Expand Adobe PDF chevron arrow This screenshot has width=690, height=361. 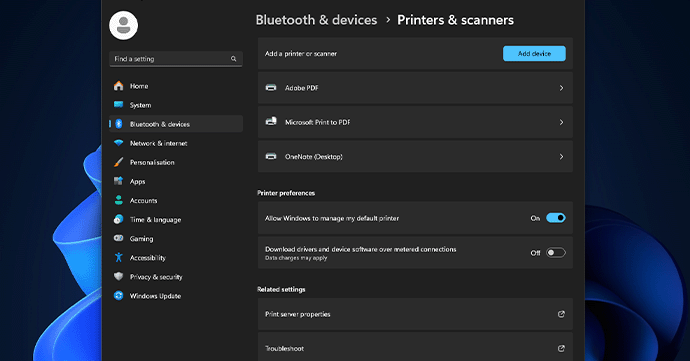pos(562,88)
